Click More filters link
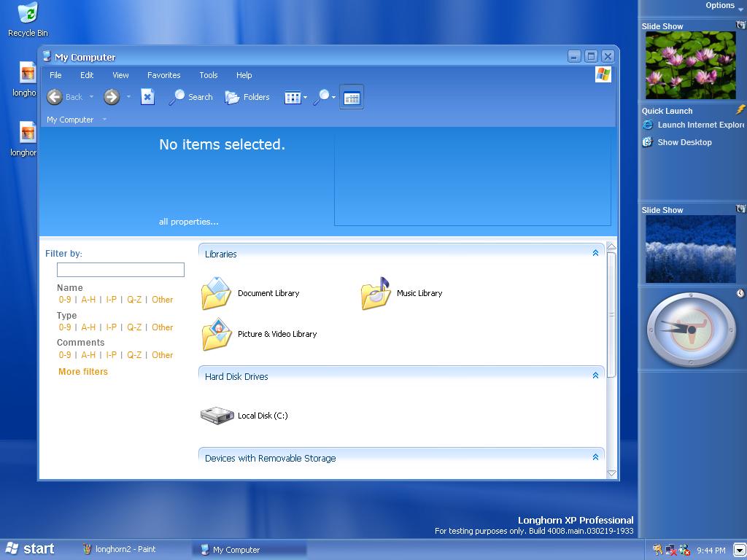The image size is (747, 560). coord(83,372)
